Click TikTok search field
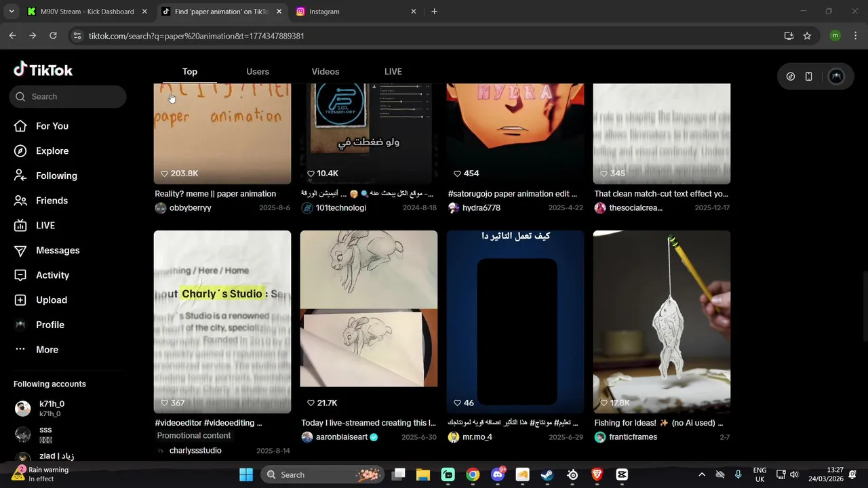Image resolution: width=868 pixels, height=488 pixels. click(x=68, y=96)
